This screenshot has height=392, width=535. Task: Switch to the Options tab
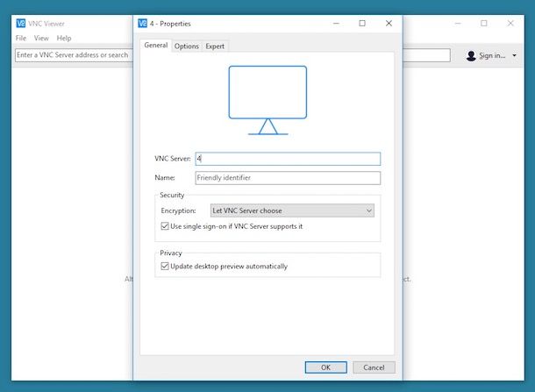(186, 46)
